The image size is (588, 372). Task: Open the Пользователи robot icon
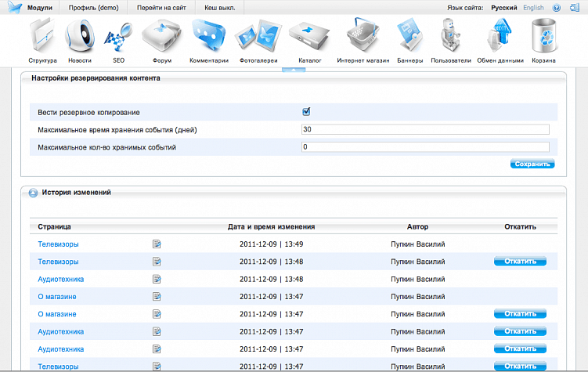coord(450,38)
